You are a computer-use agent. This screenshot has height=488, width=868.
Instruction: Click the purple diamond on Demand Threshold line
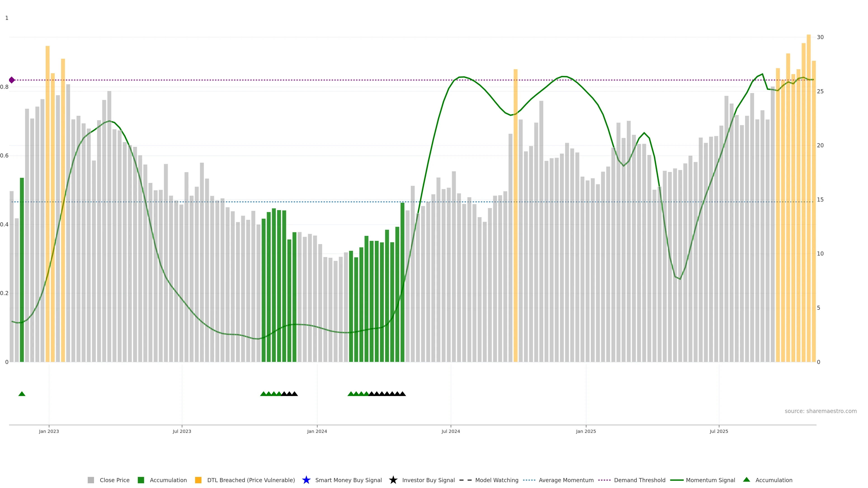12,80
